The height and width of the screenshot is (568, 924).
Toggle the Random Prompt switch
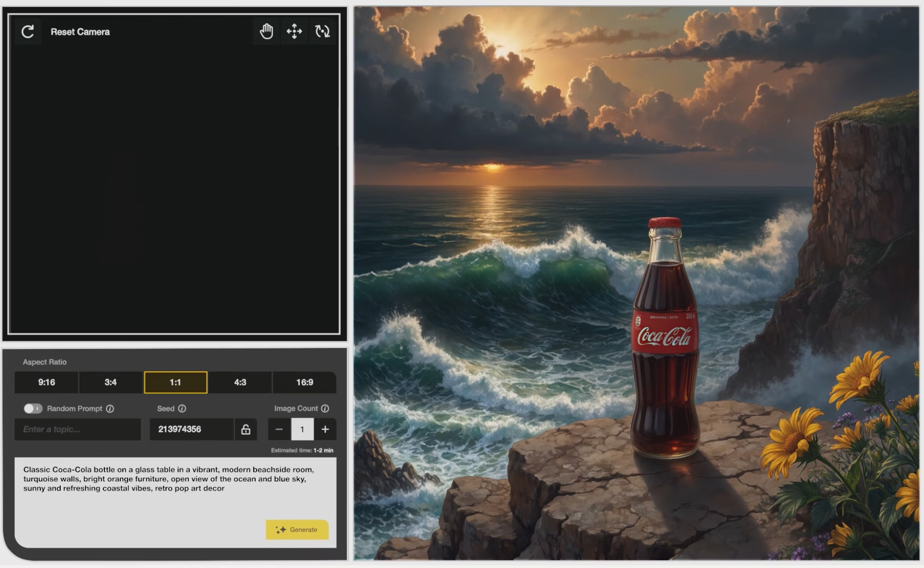click(x=33, y=408)
